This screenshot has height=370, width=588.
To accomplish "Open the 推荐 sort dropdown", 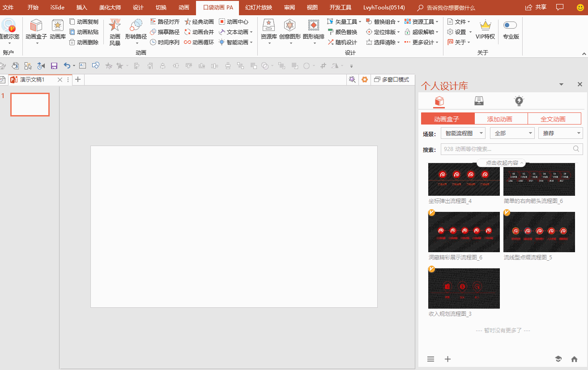I will [560, 133].
